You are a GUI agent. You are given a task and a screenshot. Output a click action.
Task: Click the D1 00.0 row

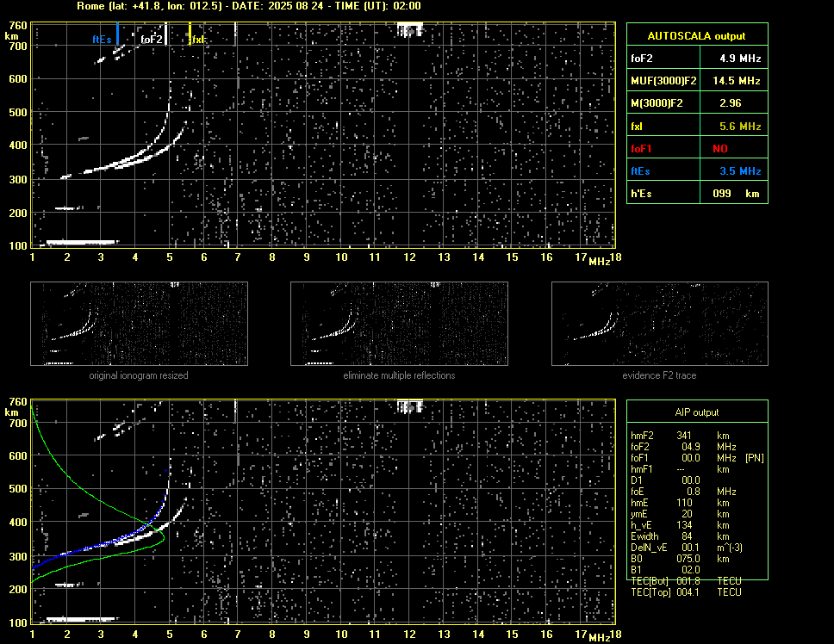click(665, 480)
